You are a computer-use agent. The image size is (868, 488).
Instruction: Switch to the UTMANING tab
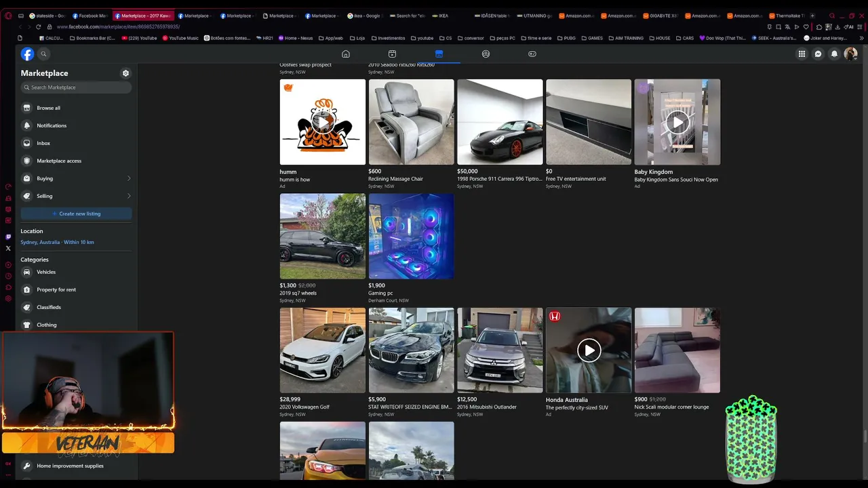[x=534, y=16]
